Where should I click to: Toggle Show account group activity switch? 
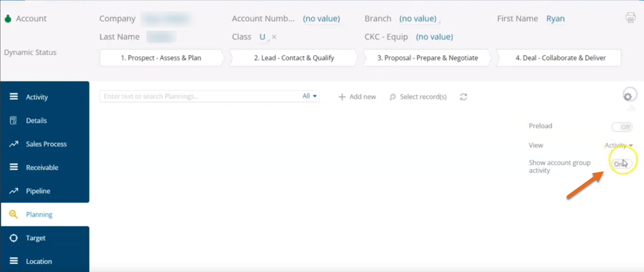coord(621,164)
